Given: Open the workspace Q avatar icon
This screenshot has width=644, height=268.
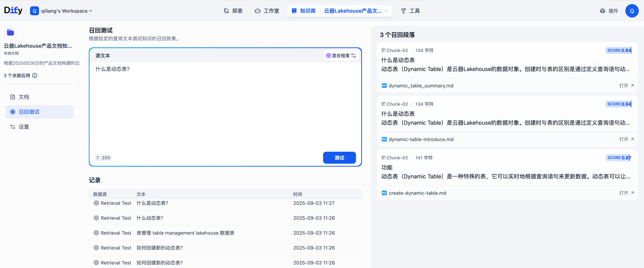Looking at the screenshot, I should 34,11.
